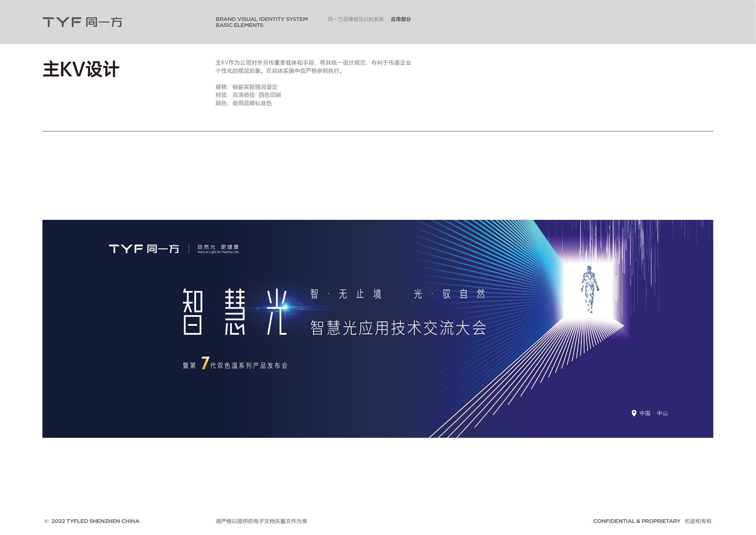Image resolution: width=756 pixels, height=535 pixels.
Task: Click the golden number 7 on banner
Action: (205, 363)
